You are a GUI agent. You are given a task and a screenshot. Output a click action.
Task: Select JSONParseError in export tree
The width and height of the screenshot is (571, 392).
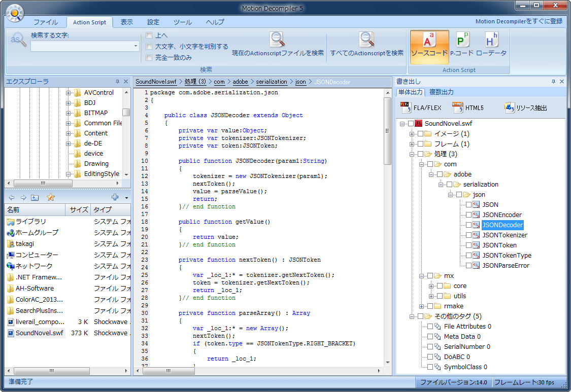506,266
